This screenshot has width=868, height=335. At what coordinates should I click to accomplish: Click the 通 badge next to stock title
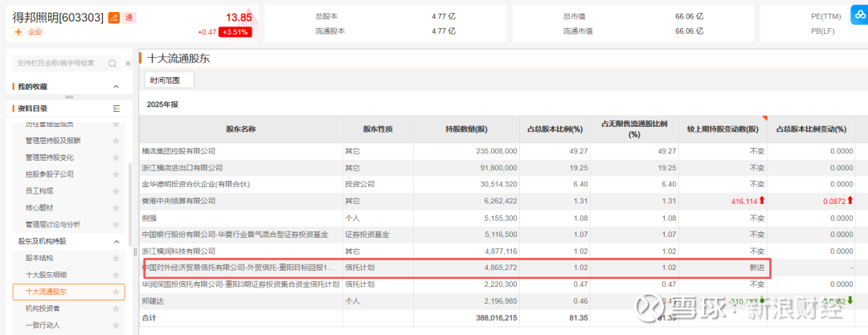point(129,18)
